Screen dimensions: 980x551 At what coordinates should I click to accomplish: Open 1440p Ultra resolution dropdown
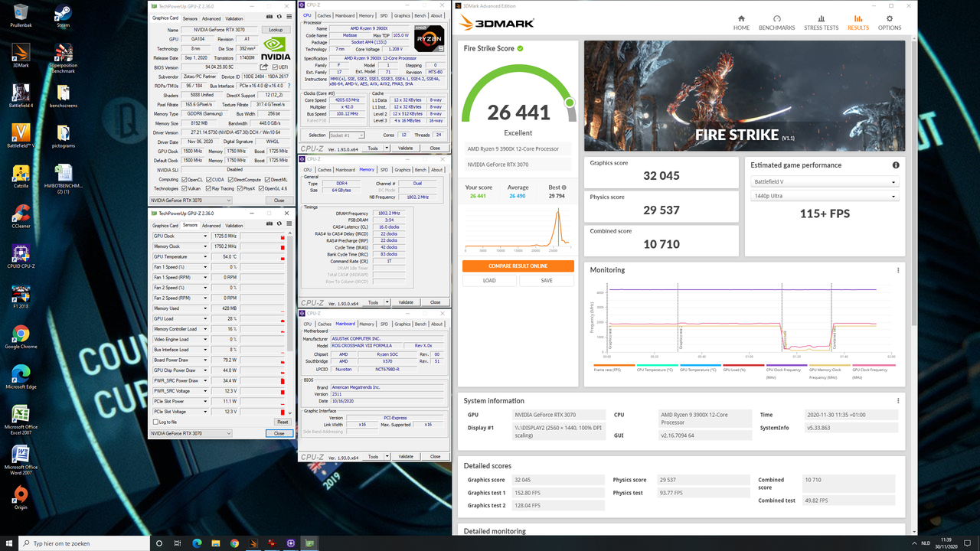[824, 197]
